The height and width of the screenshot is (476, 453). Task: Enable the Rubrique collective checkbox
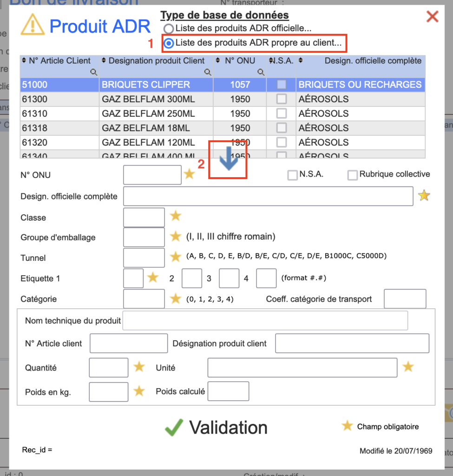tap(353, 175)
